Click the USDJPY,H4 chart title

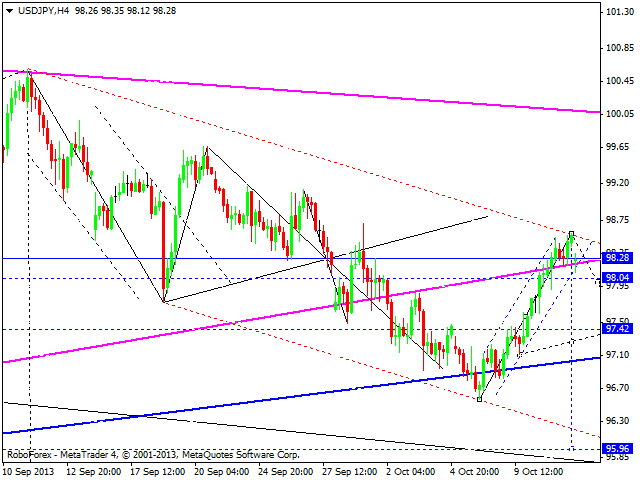[38, 9]
